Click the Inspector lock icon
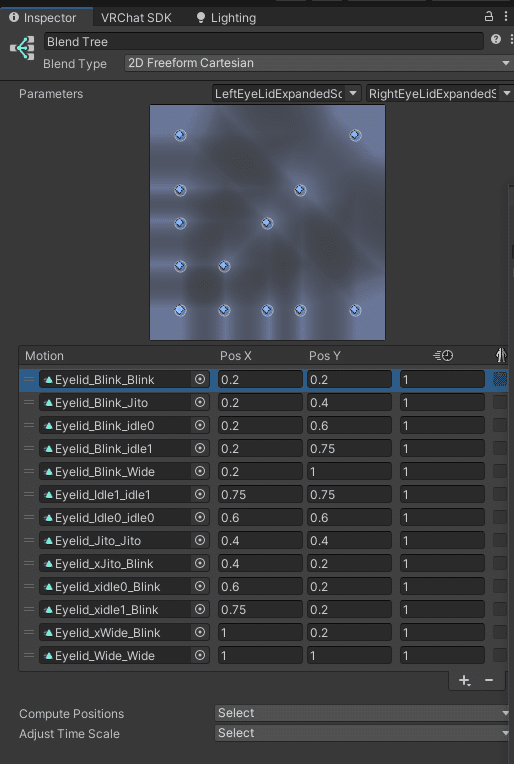The width and height of the screenshot is (514, 764). (489, 17)
